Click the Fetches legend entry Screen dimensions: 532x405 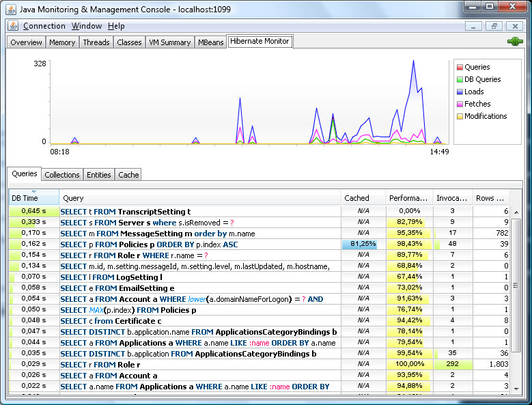click(477, 104)
